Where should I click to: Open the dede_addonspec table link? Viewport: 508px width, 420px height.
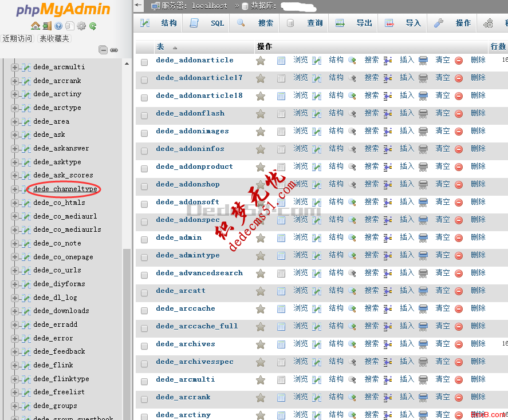(188, 220)
